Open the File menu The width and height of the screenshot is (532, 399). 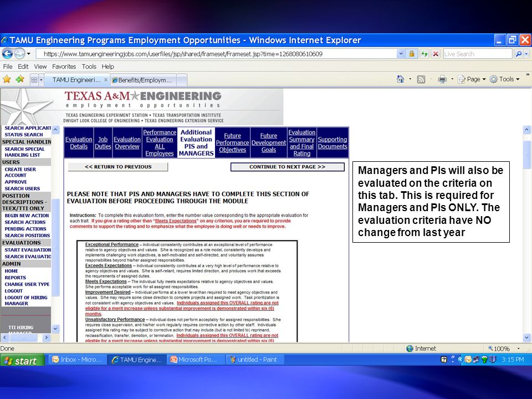click(x=7, y=66)
